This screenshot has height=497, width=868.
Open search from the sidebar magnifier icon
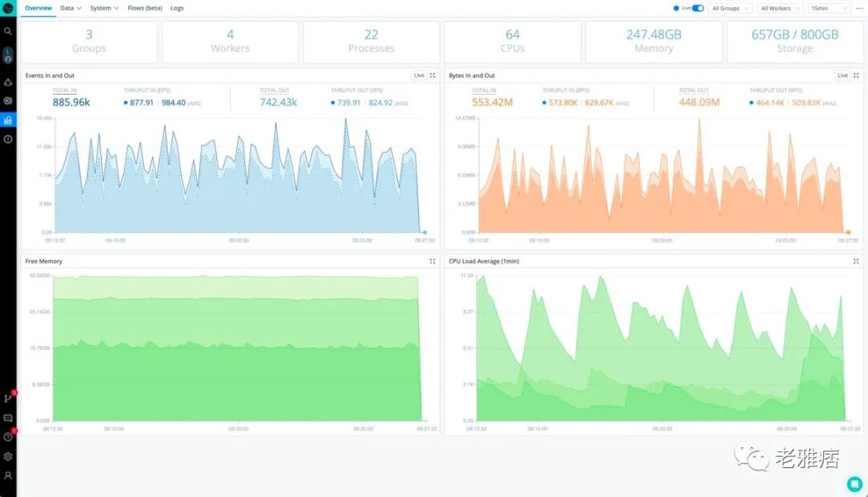(x=8, y=31)
